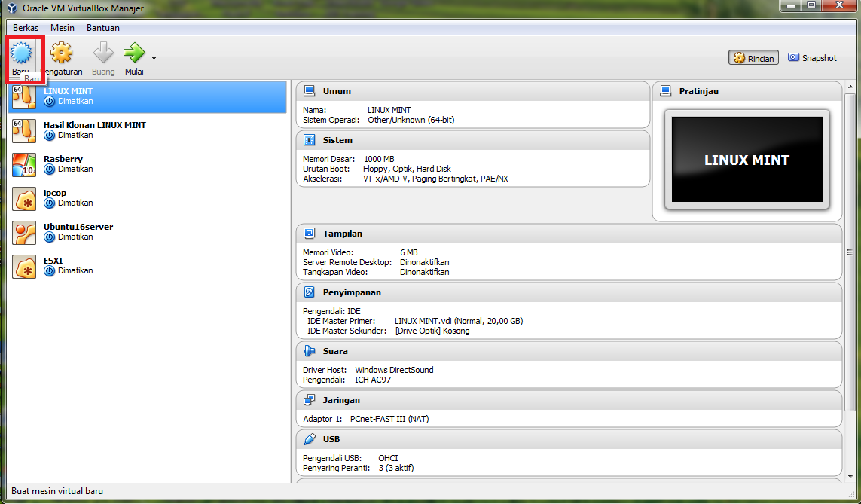Image resolution: width=861 pixels, height=504 pixels.
Task: Click the power status icon under Ubuntu16server
Action: [50, 237]
